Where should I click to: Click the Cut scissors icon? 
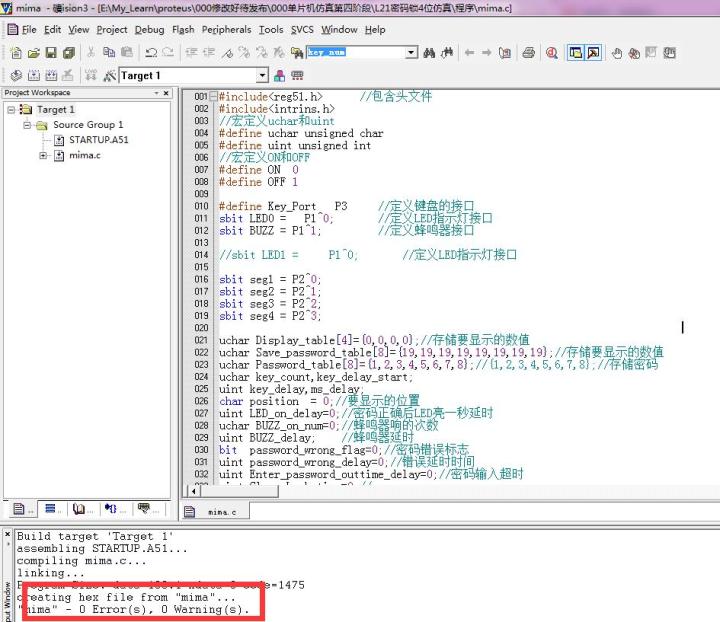point(91,52)
